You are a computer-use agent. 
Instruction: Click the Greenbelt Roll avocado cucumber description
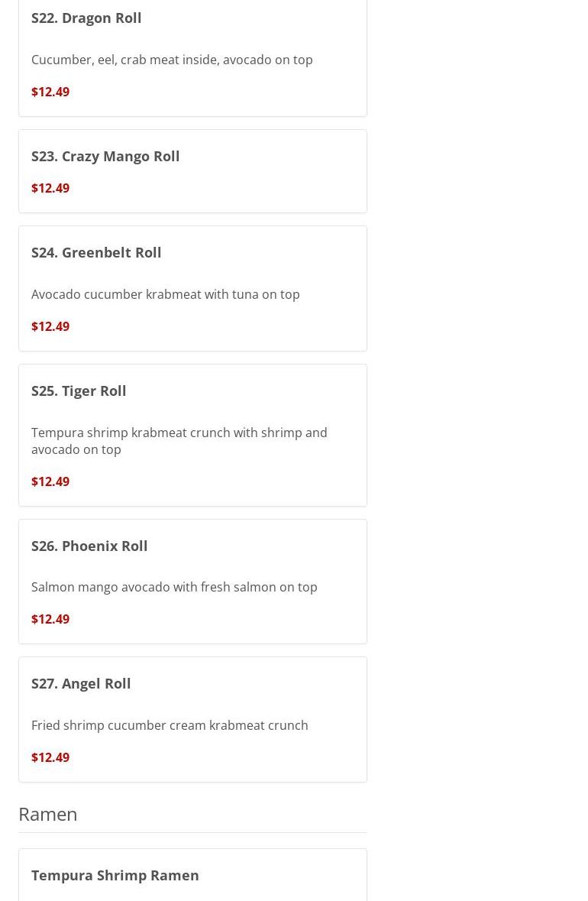point(165,294)
